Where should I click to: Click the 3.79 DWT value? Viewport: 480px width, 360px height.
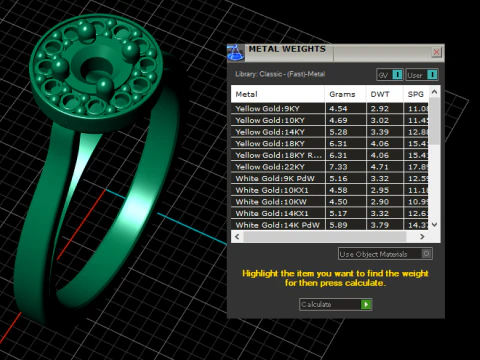(x=380, y=225)
